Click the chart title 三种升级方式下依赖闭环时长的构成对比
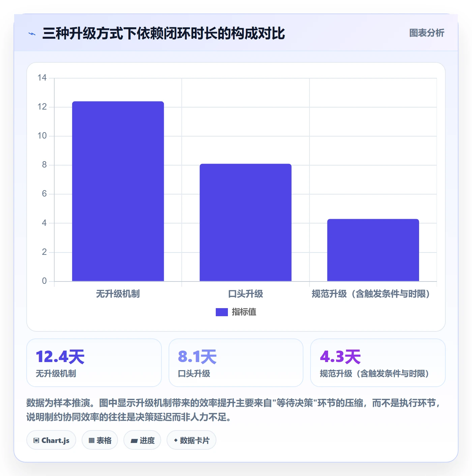 pos(164,33)
